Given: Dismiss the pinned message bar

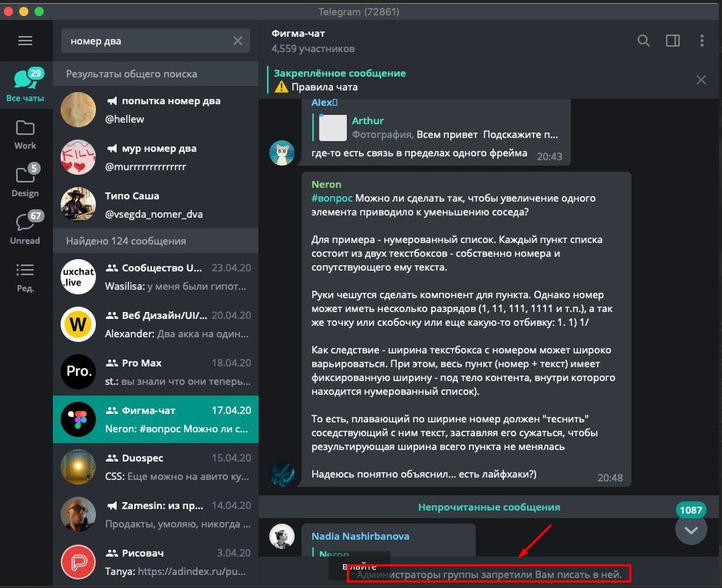Looking at the screenshot, I should tap(701, 80).
